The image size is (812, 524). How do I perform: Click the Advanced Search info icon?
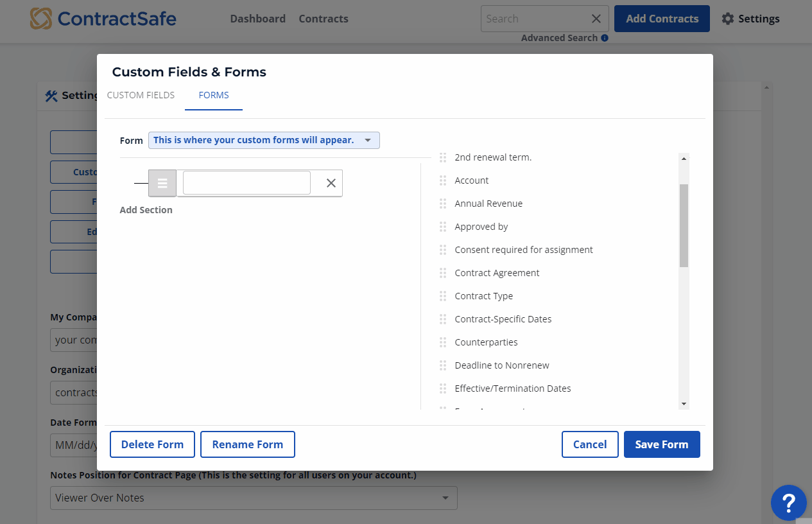point(603,38)
